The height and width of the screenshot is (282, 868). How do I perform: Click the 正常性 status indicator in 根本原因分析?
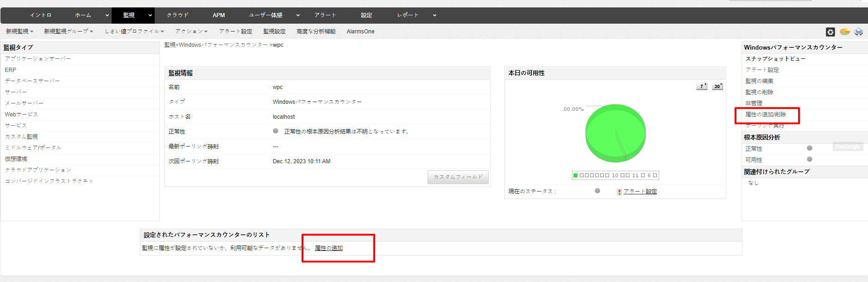coord(810,148)
